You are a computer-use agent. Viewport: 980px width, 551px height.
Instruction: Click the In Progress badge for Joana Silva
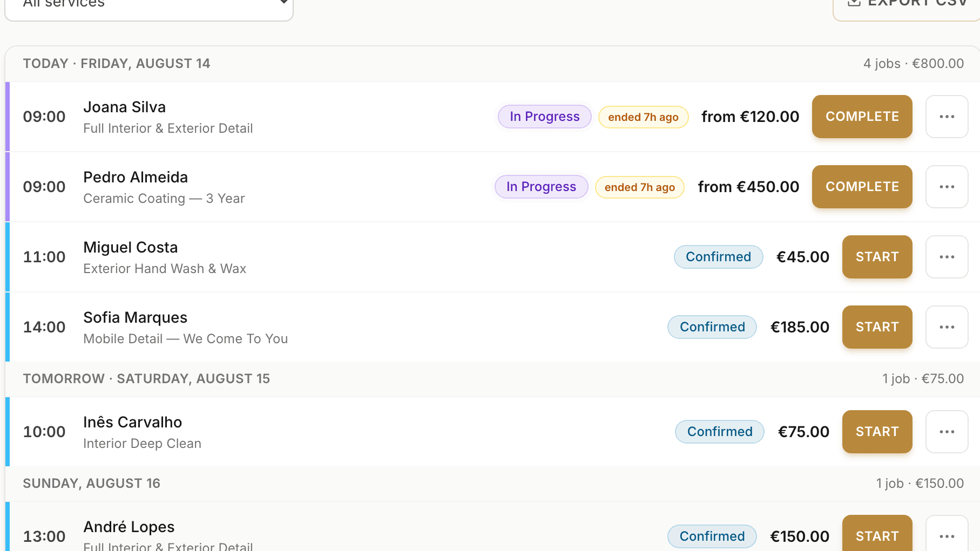[x=544, y=117]
